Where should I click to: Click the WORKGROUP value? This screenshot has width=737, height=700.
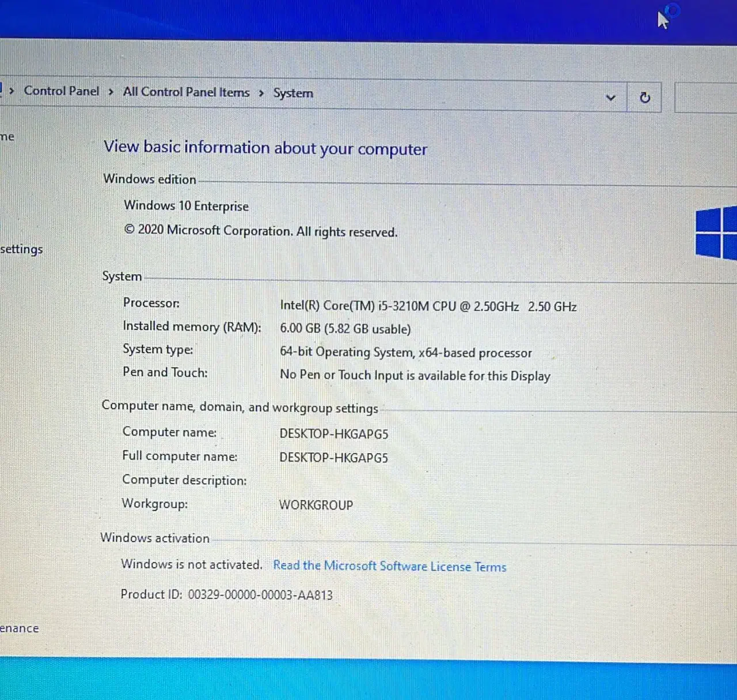click(x=316, y=505)
